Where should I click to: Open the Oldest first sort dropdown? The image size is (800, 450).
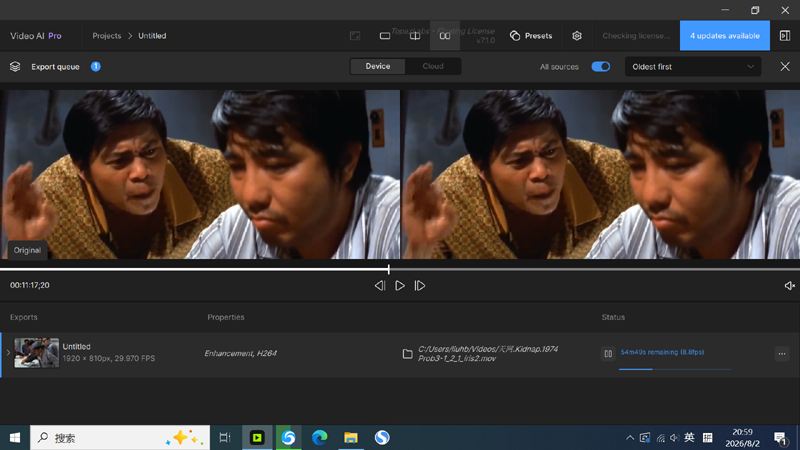(x=693, y=67)
